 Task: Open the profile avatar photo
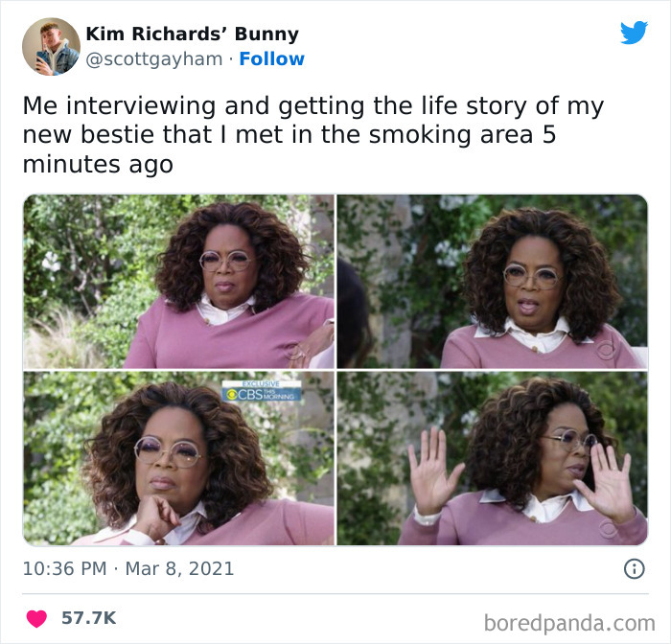51,46
